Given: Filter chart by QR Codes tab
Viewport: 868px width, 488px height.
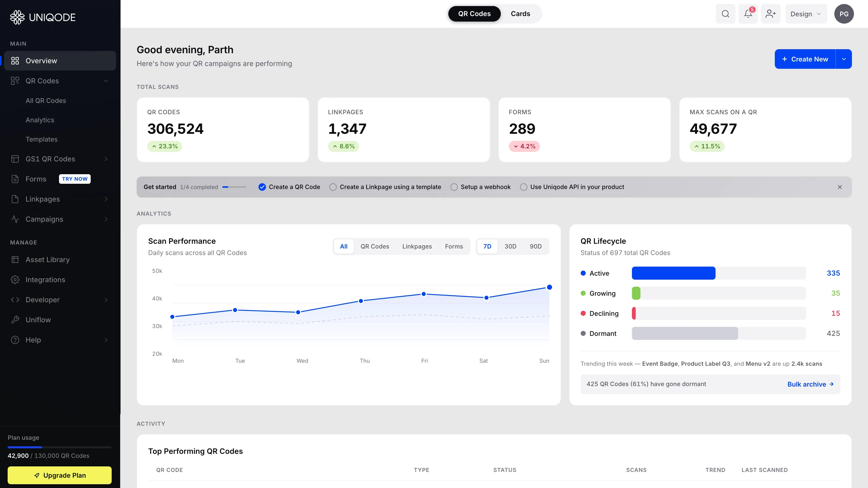Looking at the screenshot, I should [x=375, y=247].
